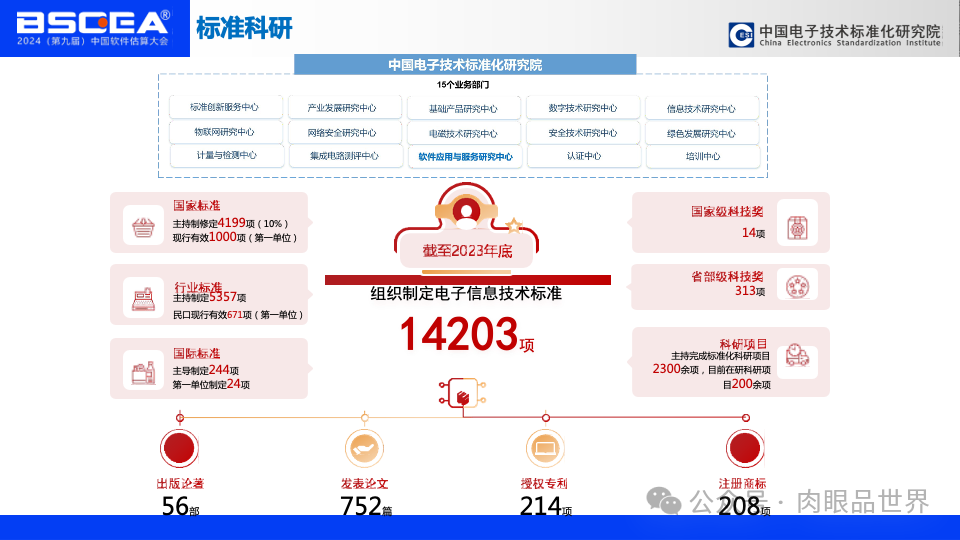
Task: Select the 标准创新服务中心 department box
Action: point(225,107)
